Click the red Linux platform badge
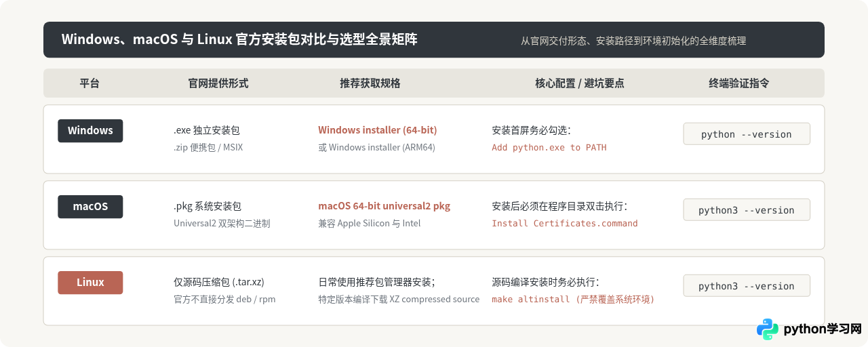The image size is (868, 347). click(90, 283)
